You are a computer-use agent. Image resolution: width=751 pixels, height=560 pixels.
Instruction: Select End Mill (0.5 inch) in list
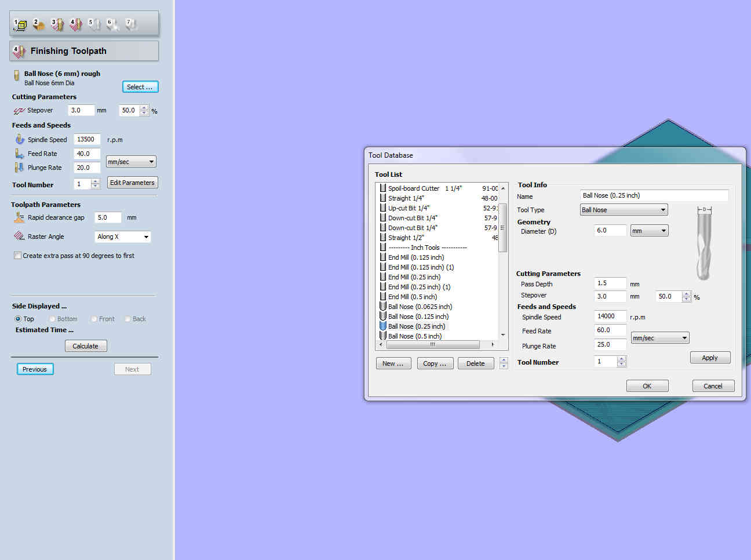coord(412,297)
